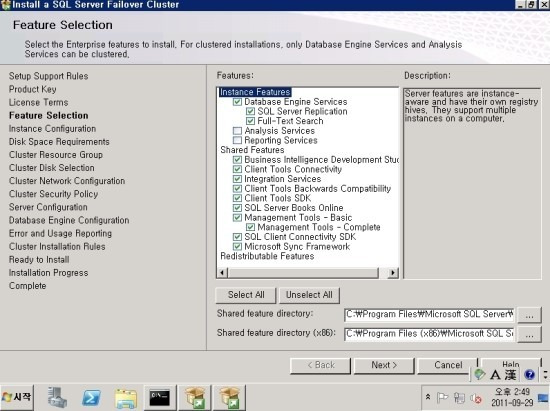Open the Server Manager taskbar icon
Viewport: 550px width, 411px height.
[56, 398]
